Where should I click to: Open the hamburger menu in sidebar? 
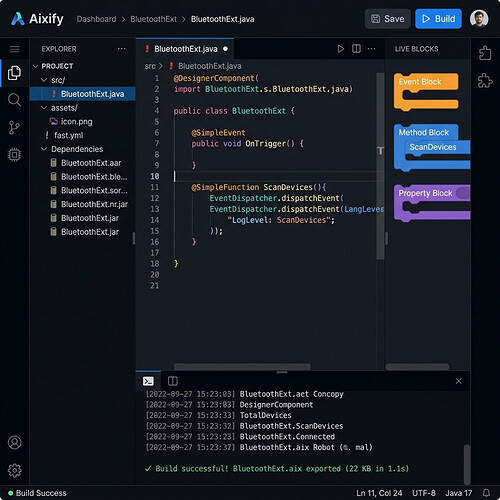click(x=14, y=49)
